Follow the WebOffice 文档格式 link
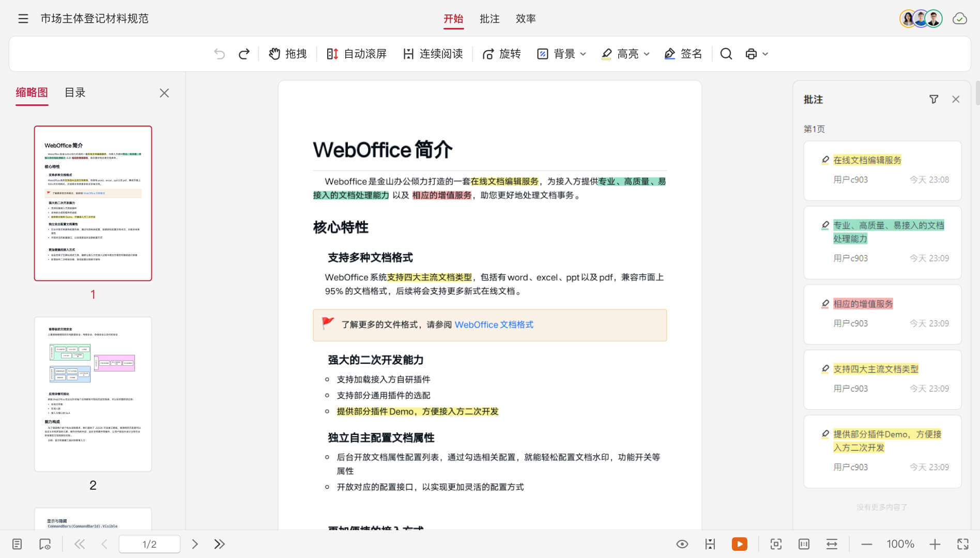Image resolution: width=980 pixels, height=558 pixels. (x=494, y=324)
